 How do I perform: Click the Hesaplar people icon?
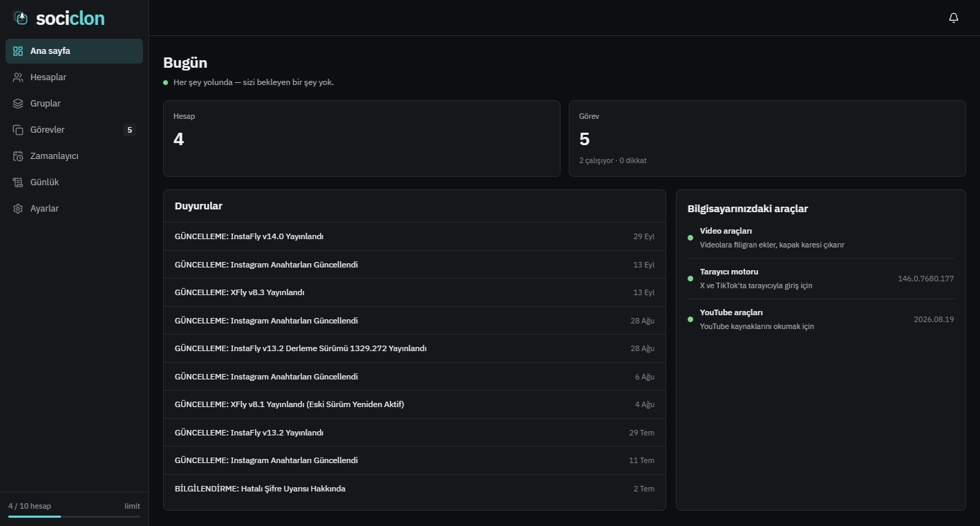(x=18, y=77)
